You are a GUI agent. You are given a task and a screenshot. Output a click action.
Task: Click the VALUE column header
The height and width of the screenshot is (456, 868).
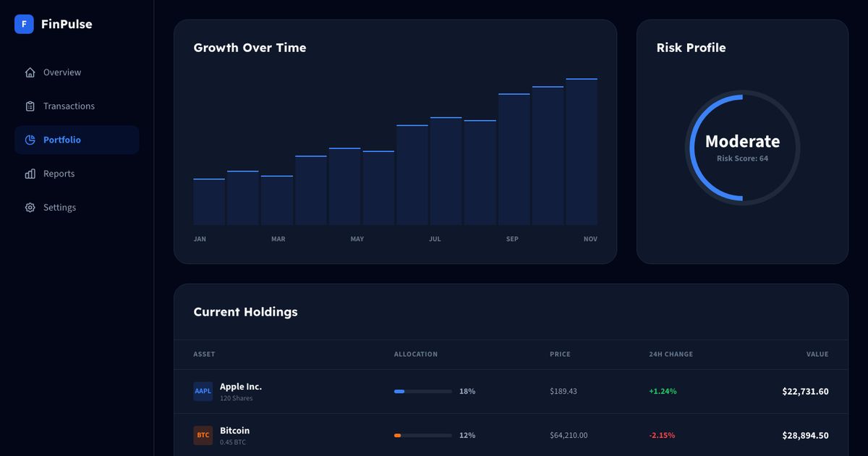pos(817,355)
